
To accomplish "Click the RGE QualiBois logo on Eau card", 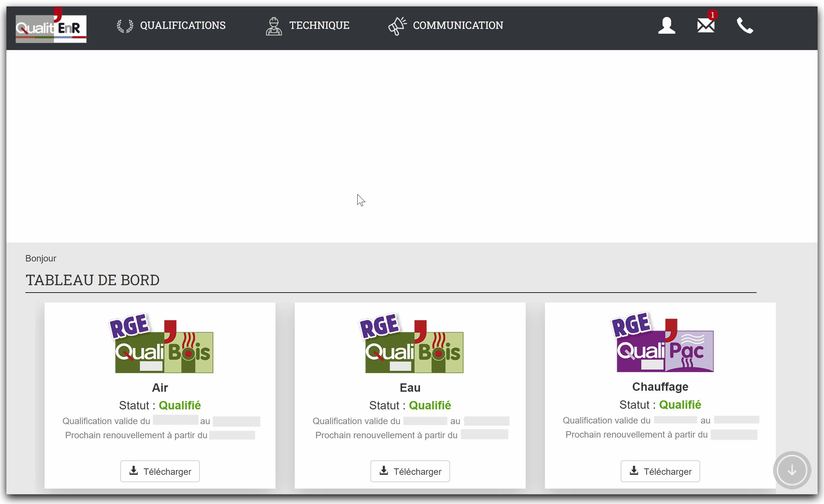I will [x=411, y=343].
